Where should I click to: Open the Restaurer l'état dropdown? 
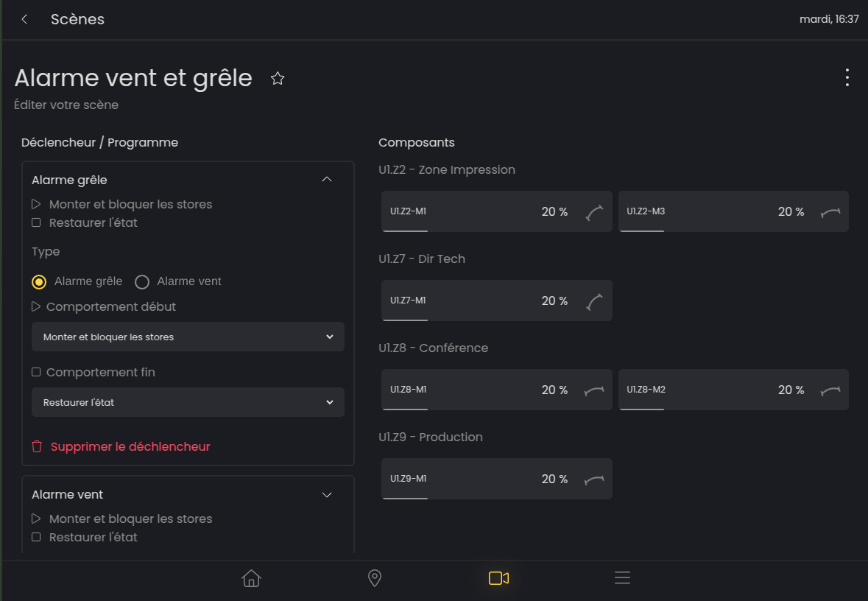click(188, 403)
